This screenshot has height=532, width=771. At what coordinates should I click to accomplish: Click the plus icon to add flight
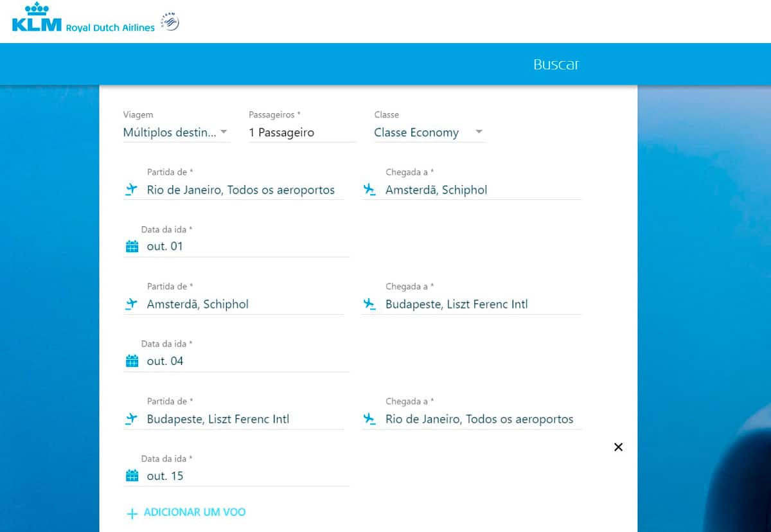[132, 513]
